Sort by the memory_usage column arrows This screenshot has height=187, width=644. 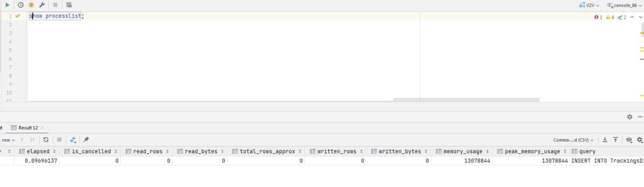coord(488,151)
